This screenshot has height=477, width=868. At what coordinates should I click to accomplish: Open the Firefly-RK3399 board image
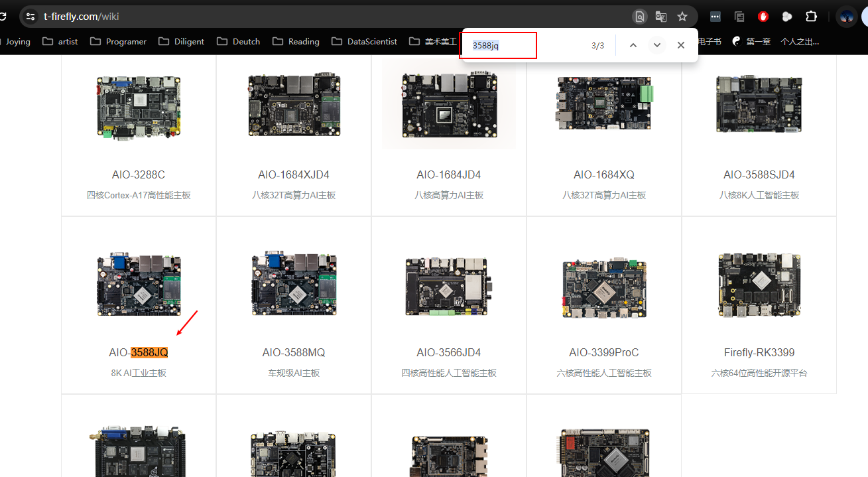pos(759,285)
